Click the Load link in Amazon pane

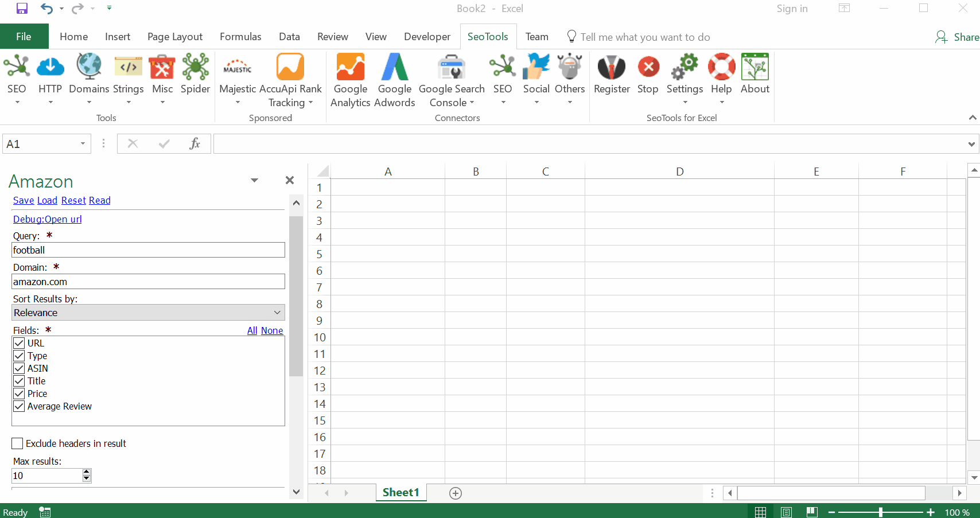tap(47, 200)
